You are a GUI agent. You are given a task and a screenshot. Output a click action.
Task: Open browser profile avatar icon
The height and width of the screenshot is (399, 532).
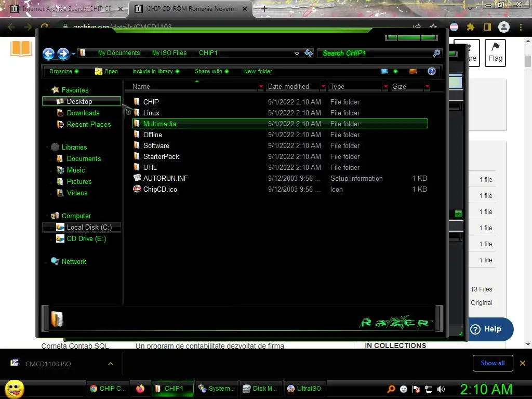503,27
